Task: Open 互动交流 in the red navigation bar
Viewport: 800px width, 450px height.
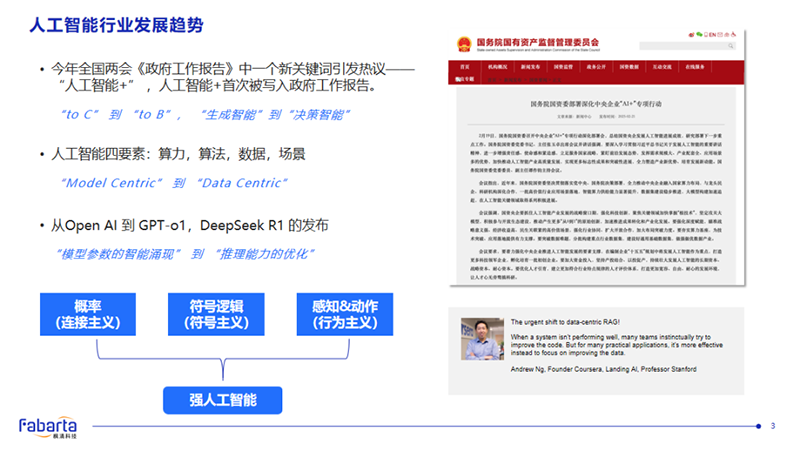Action: click(x=662, y=67)
